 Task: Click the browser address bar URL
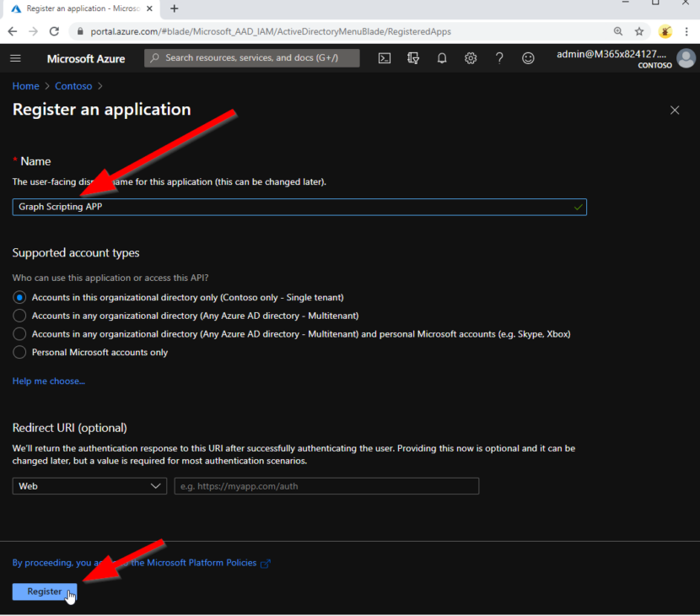pyautogui.click(x=271, y=31)
